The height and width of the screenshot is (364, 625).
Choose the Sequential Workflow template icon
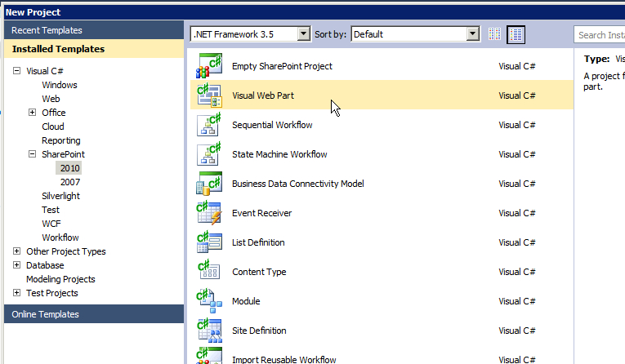209,125
